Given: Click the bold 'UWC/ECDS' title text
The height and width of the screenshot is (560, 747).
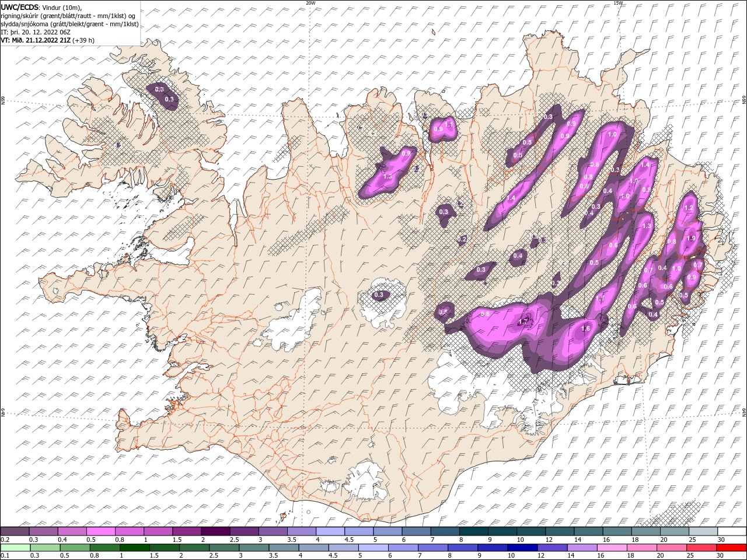Looking at the screenshot, I should pyautogui.click(x=20, y=7).
